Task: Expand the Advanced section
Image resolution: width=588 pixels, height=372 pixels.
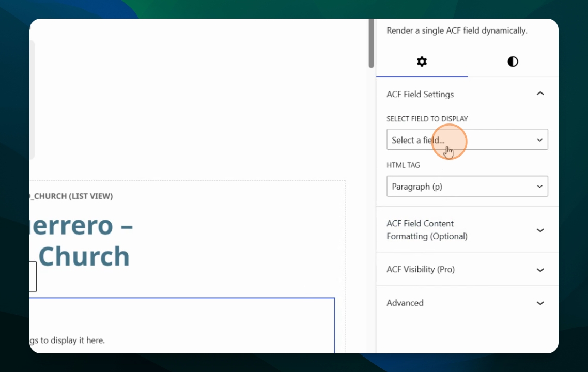Action: tap(467, 303)
